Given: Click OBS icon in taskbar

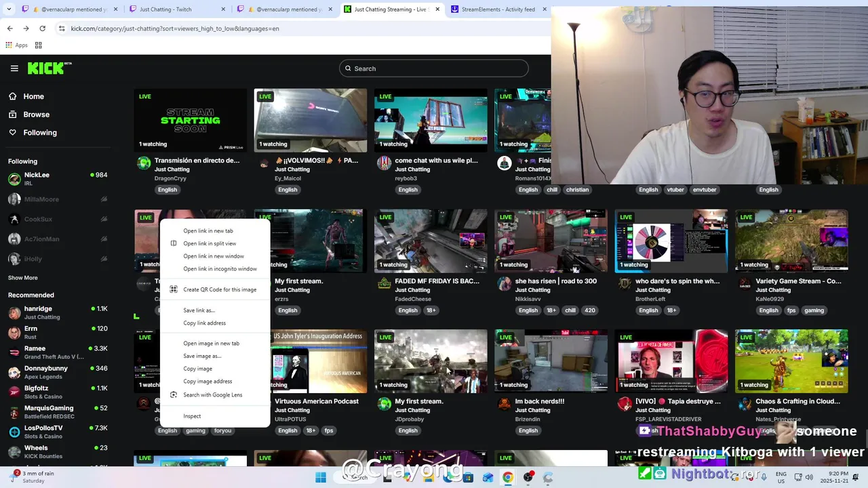Looking at the screenshot, I should [528, 477].
